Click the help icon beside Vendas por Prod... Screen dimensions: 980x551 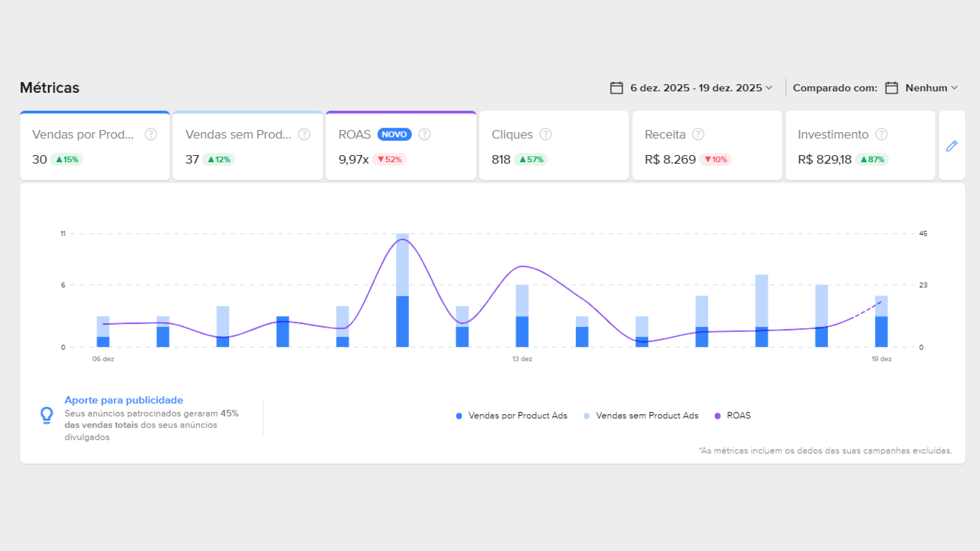151,134
